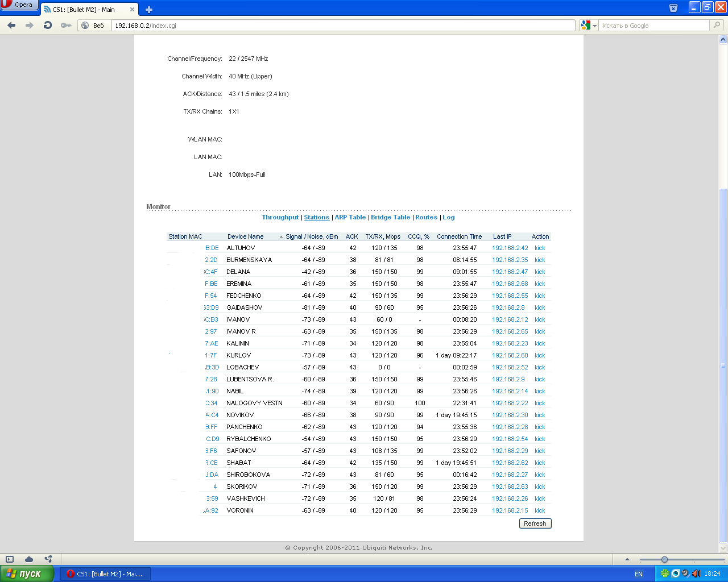Kick the ALTUHOV station
Viewport: 728px width, 582px height.
[540, 248]
